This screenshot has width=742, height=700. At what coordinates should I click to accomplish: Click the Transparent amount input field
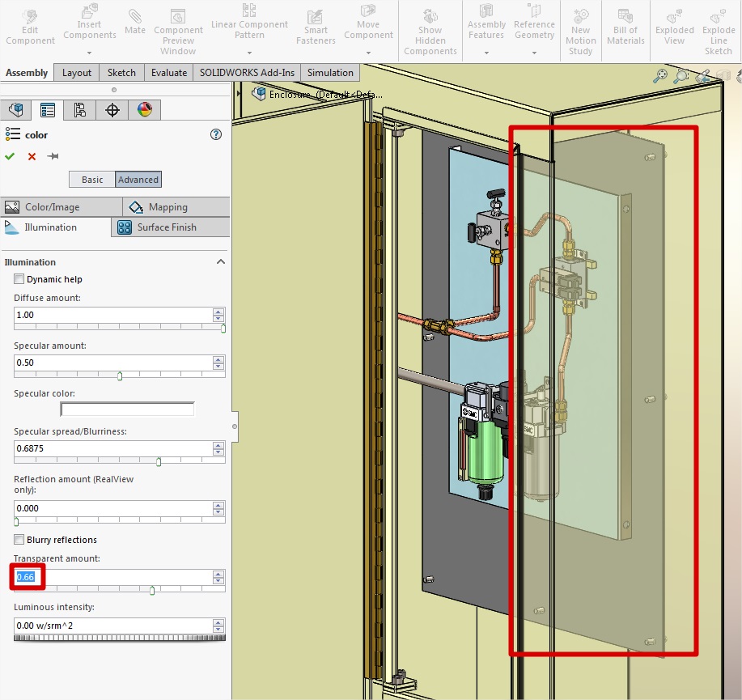(113, 577)
